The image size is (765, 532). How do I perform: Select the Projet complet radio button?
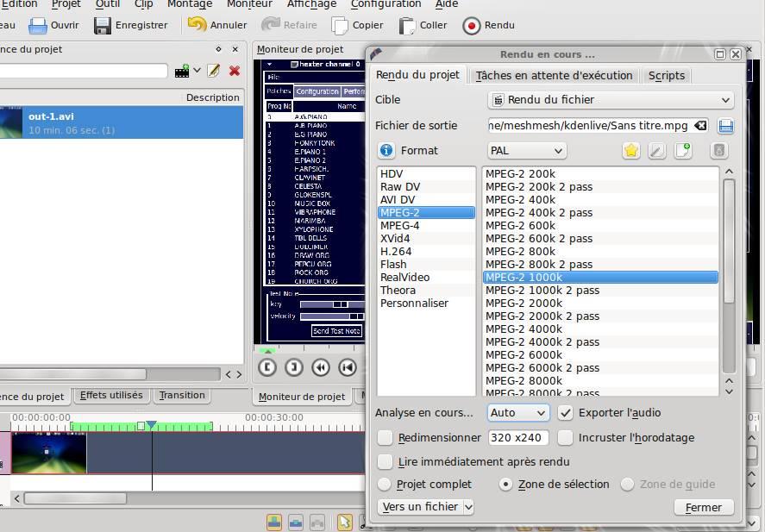[385, 485]
